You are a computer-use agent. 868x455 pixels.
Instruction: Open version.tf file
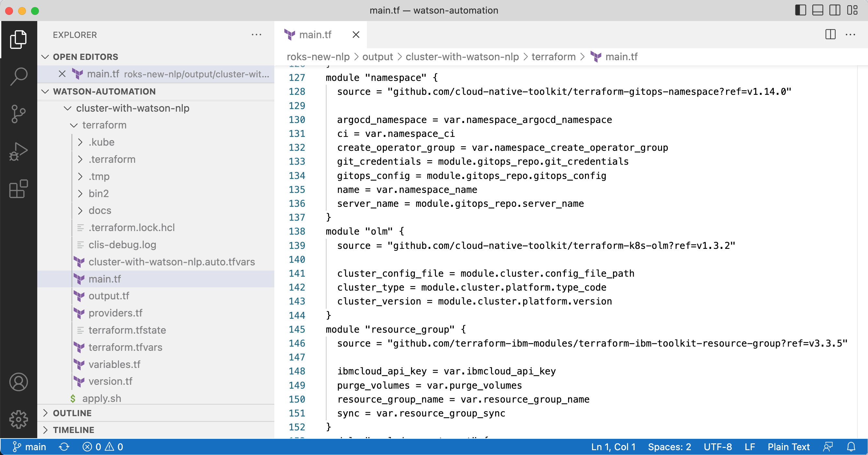point(156,381)
